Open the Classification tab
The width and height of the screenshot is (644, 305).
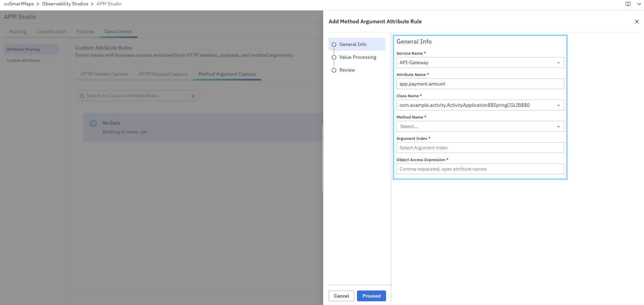click(x=51, y=31)
